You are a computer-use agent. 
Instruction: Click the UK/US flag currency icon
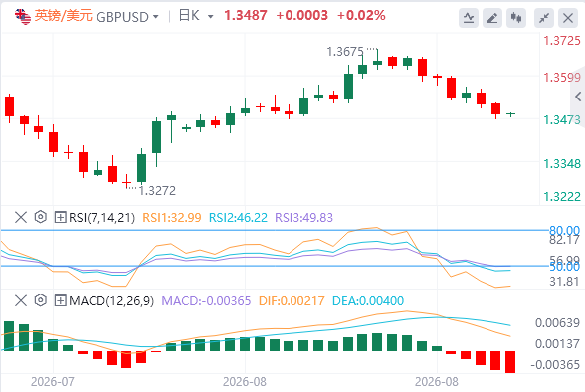pos(22,16)
